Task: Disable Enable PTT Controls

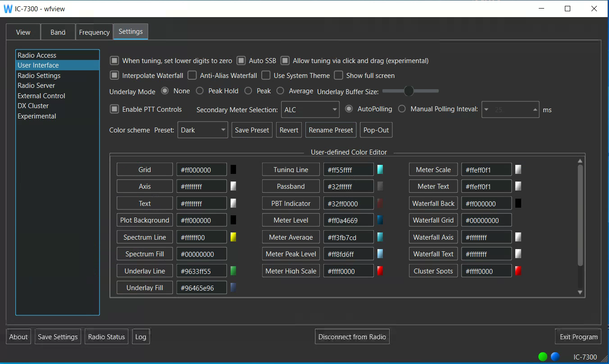Action: pos(114,109)
